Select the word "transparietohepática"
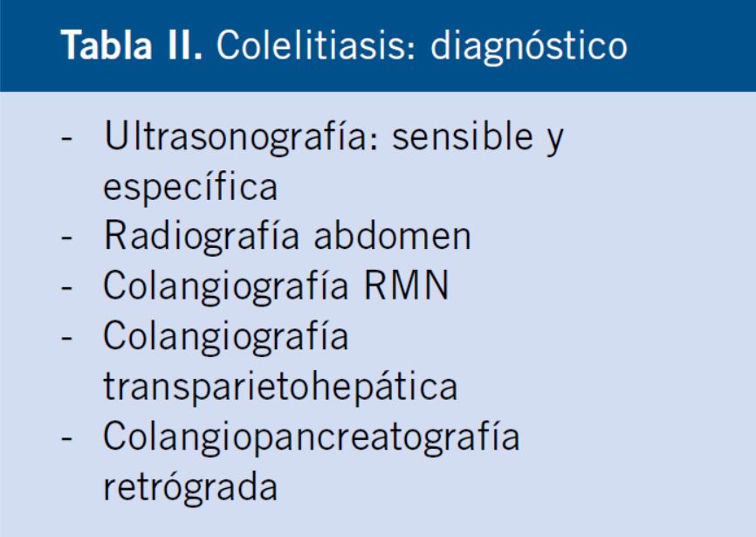Viewport: 756px width, 537px height. point(280,387)
